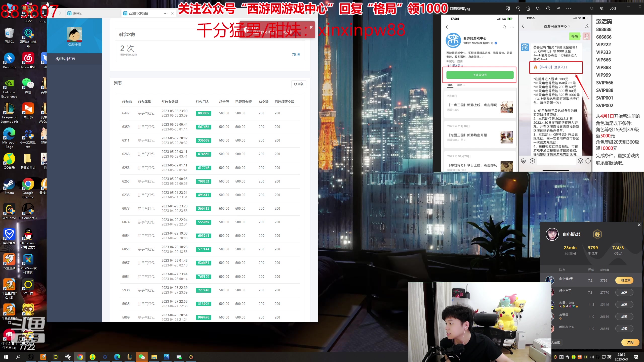Delete image with trash icon
The height and width of the screenshot is (362, 644).
(528, 9)
